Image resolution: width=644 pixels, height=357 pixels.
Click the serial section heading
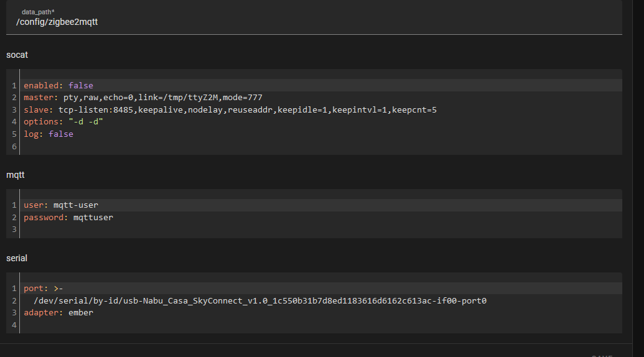point(16,258)
